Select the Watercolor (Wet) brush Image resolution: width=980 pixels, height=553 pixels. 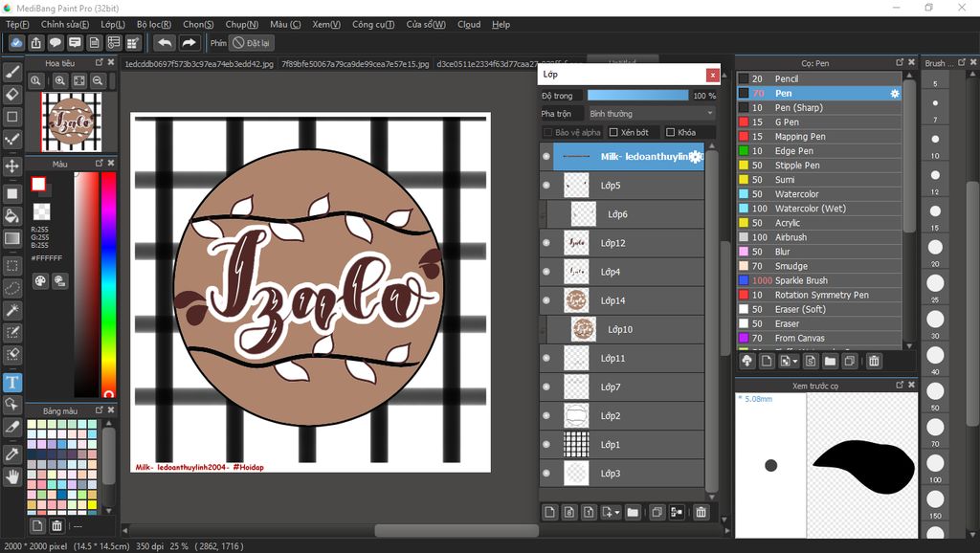point(819,208)
